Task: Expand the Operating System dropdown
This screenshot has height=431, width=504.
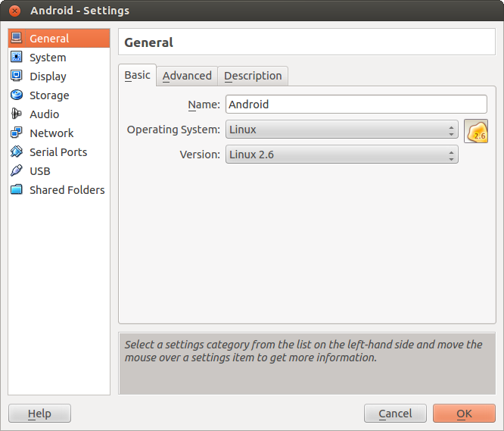Action: [x=341, y=130]
